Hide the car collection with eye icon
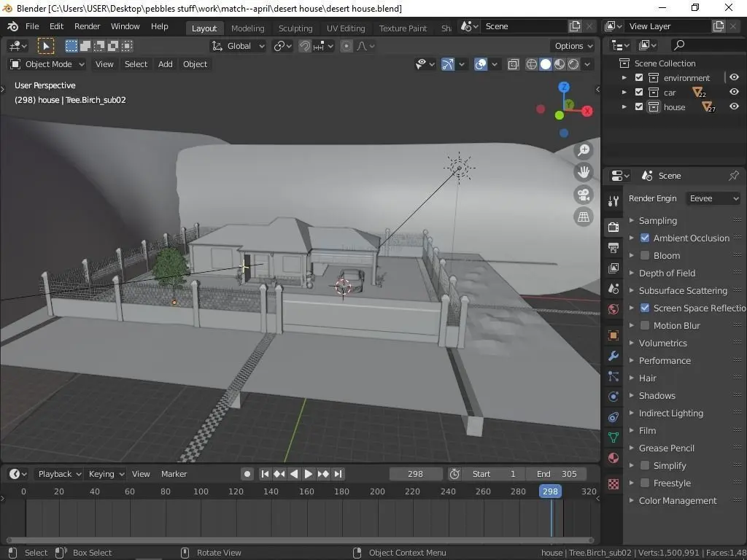The width and height of the screenshot is (747, 560). (x=734, y=92)
